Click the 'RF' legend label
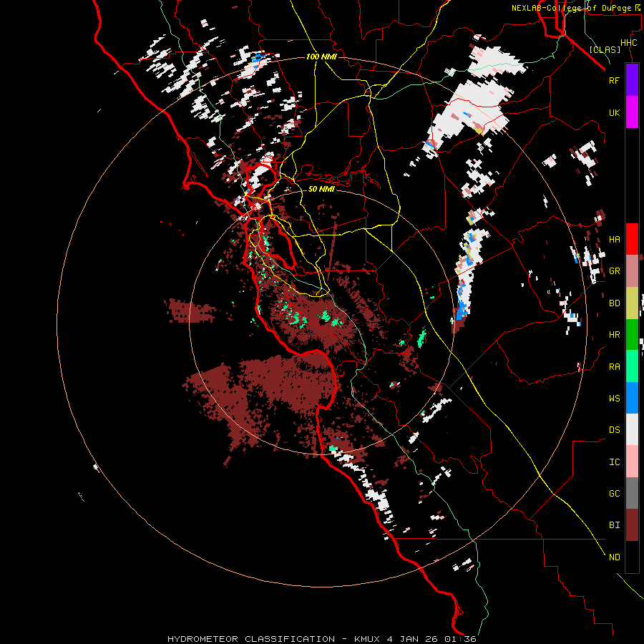644x644 pixels. tap(614, 80)
